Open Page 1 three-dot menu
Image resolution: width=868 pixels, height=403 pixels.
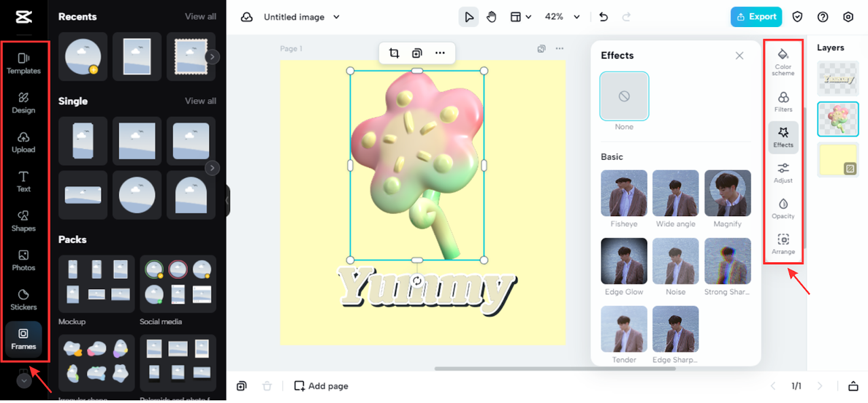[x=559, y=49]
